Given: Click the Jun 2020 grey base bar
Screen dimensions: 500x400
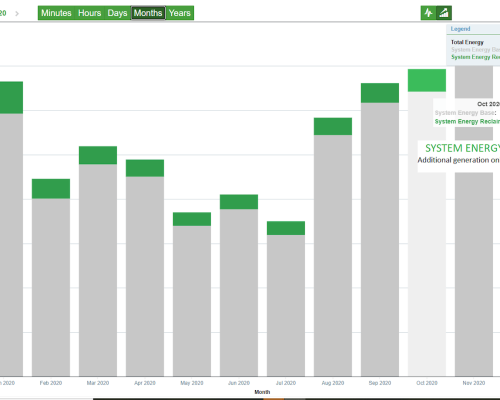Looking at the screenshot, I should [x=239, y=293].
